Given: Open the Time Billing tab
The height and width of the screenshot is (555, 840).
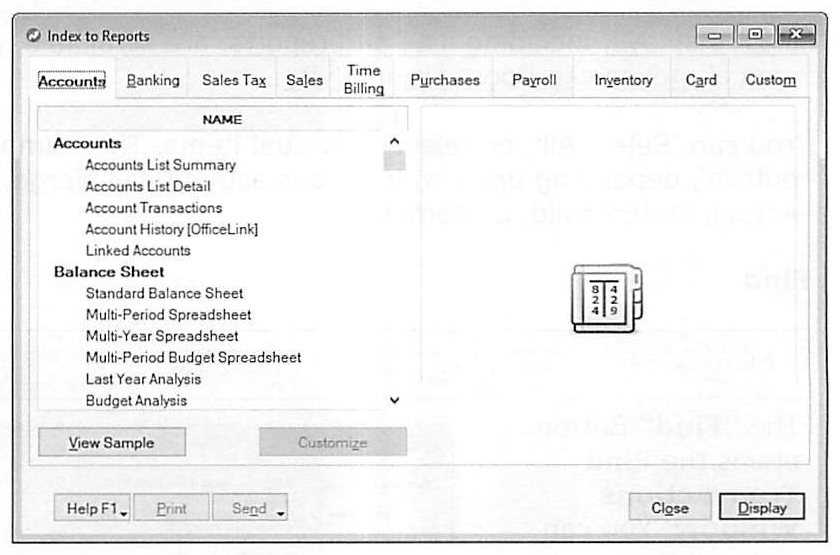Looking at the screenshot, I should pos(364,79).
